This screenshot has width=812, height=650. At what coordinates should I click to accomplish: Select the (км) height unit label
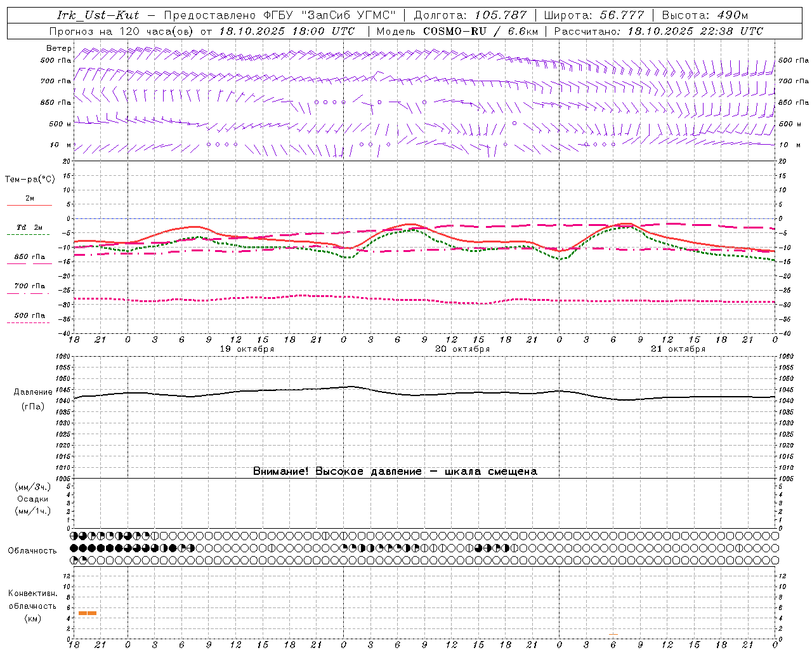click(x=33, y=618)
